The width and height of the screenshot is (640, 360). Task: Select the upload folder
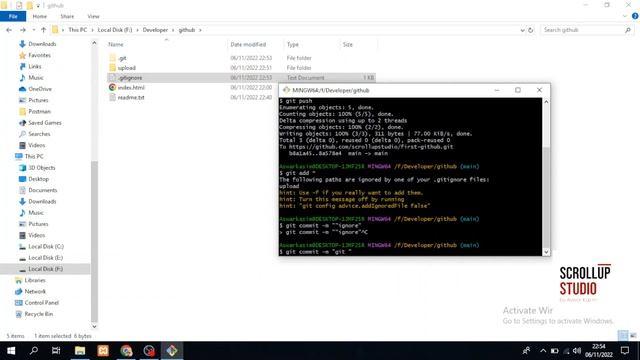coord(127,68)
